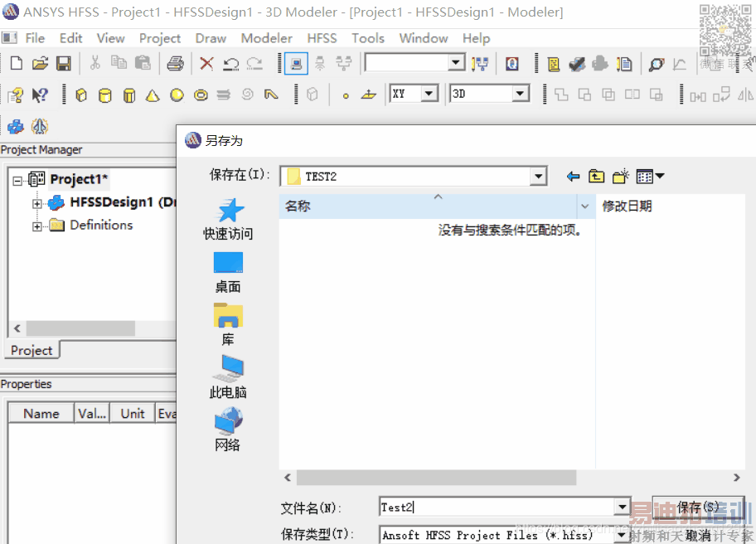Select the Draw regular polyhedron tool
The image size is (756, 544).
tap(128, 95)
